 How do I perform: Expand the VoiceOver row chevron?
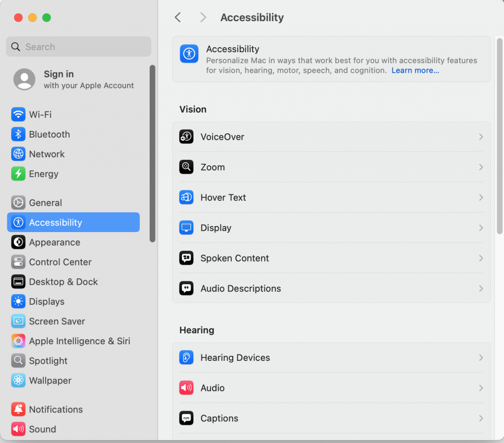coord(481,137)
